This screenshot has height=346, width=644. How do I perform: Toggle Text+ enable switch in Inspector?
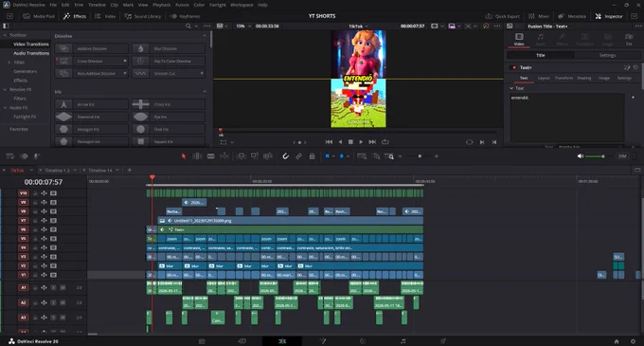click(513, 67)
